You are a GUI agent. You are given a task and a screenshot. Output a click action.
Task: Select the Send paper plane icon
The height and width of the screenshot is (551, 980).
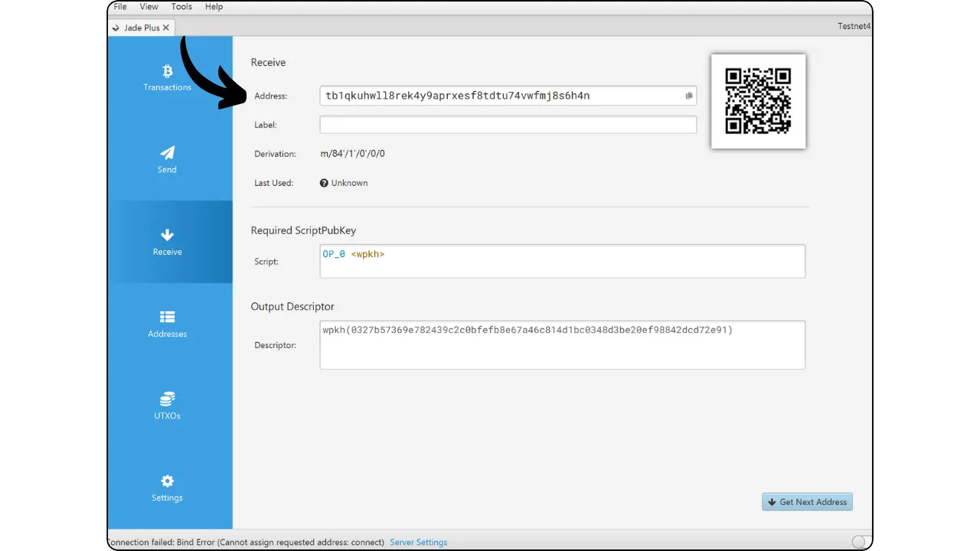tap(167, 153)
